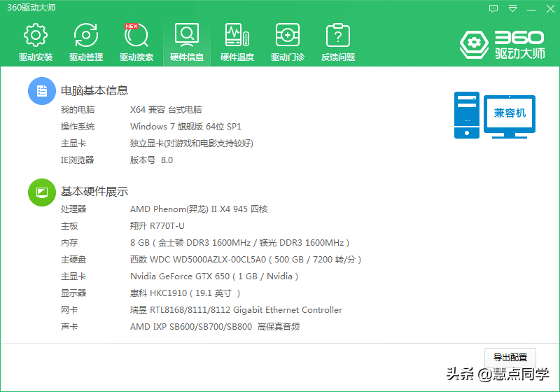This screenshot has height=392, width=560.
Task: Click the Windows 7 旗舰版 64位 SP1 value
Action: pos(185,127)
